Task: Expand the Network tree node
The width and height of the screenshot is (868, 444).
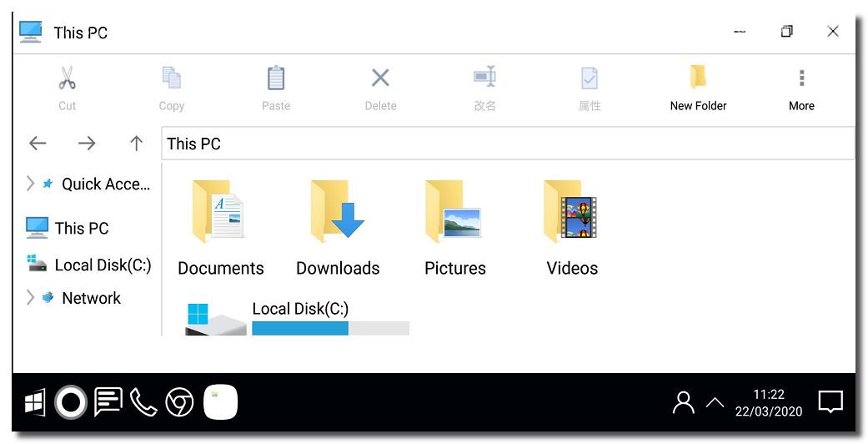Action: [31, 298]
